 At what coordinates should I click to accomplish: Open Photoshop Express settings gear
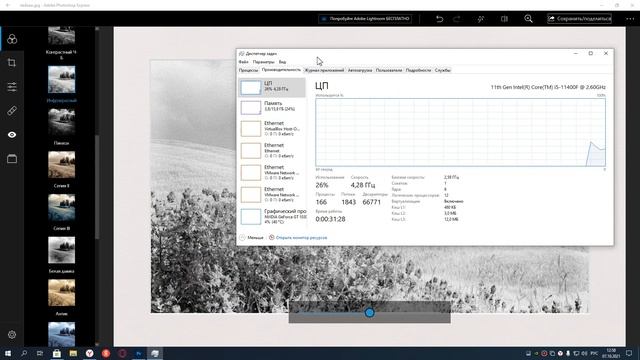(12, 335)
